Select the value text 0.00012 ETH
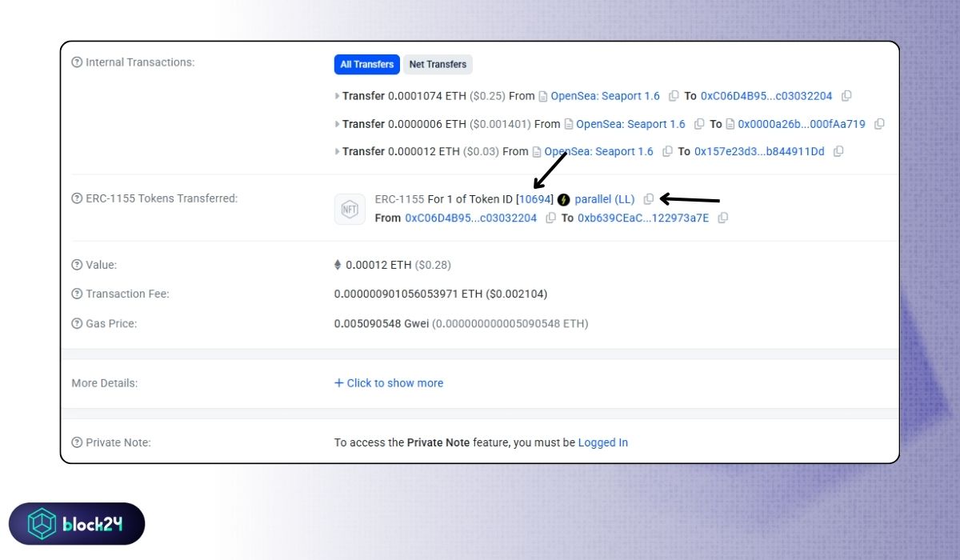The height and width of the screenshot is (560, 960). pos(380,265)
